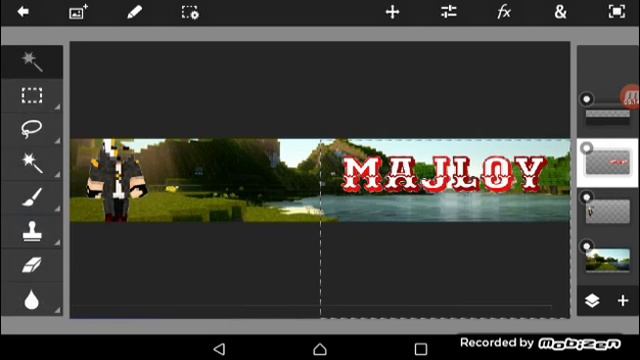
Task: Toggle visibility of MAJLOY text layer
Action: [x=587, y=148]
